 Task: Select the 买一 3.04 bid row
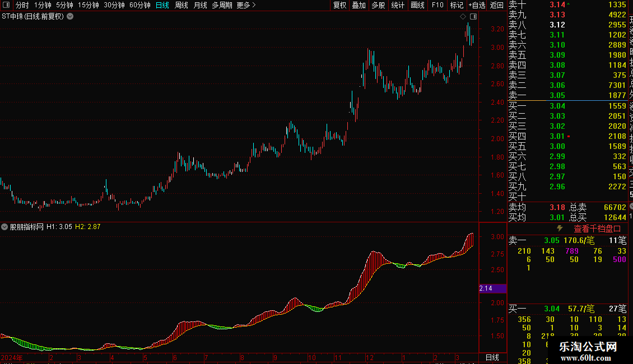click(567, 106)
